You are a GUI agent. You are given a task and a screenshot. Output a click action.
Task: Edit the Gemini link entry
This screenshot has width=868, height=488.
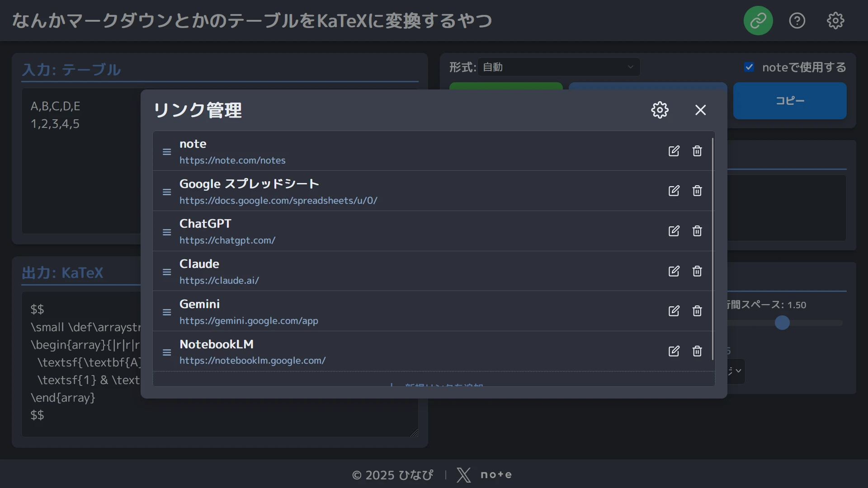click(x=674, y=311)
